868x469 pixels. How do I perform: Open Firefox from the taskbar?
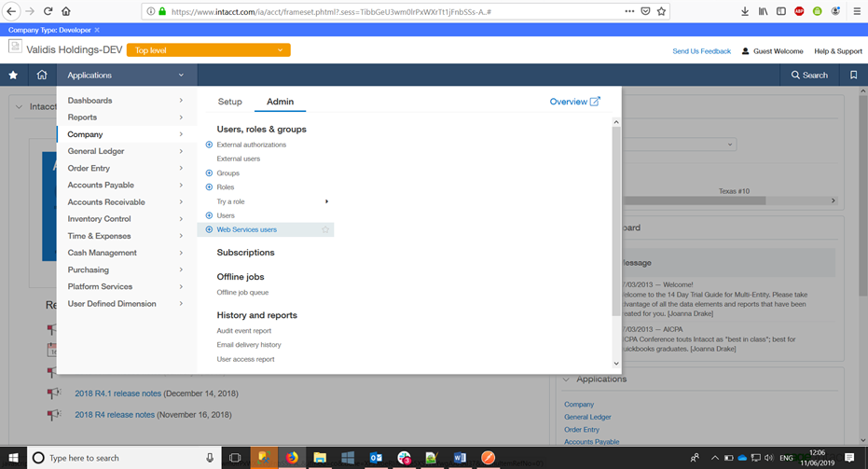click(x=292, y=458)
